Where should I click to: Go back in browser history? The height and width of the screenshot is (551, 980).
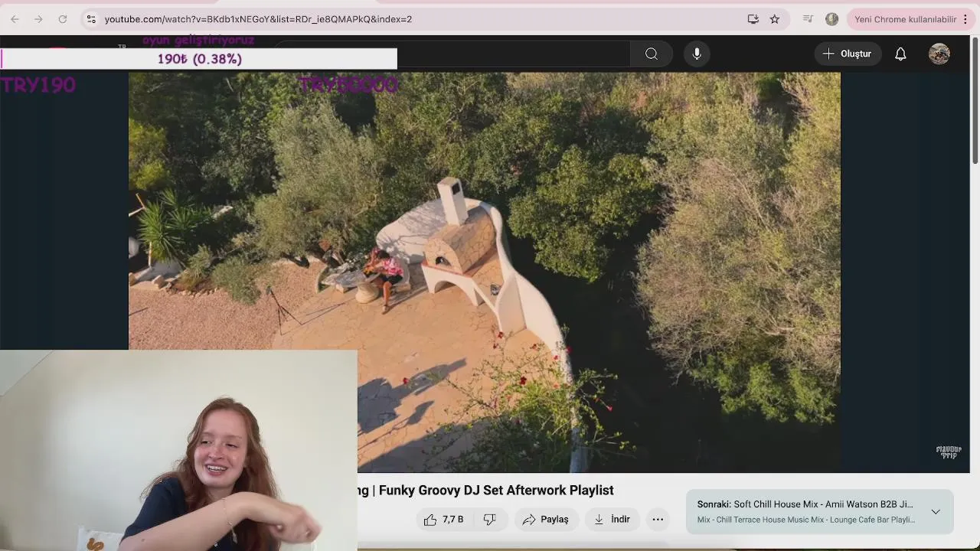[15, 19]
